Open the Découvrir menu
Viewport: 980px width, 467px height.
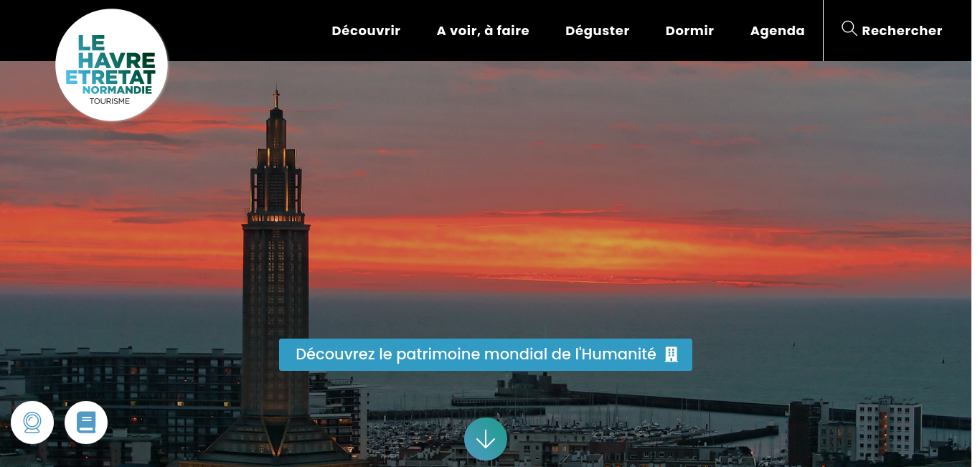pos(366,31)
